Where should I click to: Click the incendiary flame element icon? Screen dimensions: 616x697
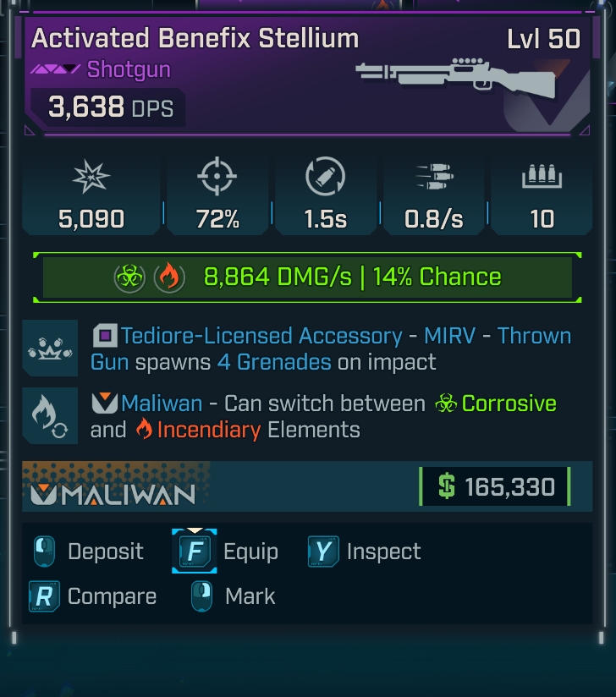[x=169, y=277]
